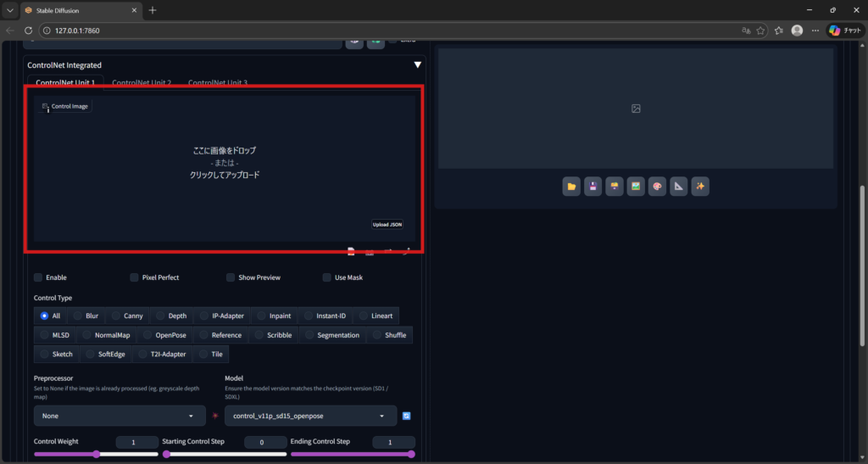Switch to the ControlNet Unit 2 tab

point(142,83)
